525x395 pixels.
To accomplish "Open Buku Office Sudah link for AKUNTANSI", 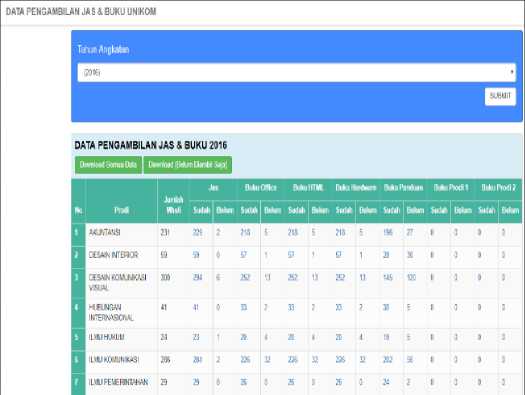I will [245, 232].
